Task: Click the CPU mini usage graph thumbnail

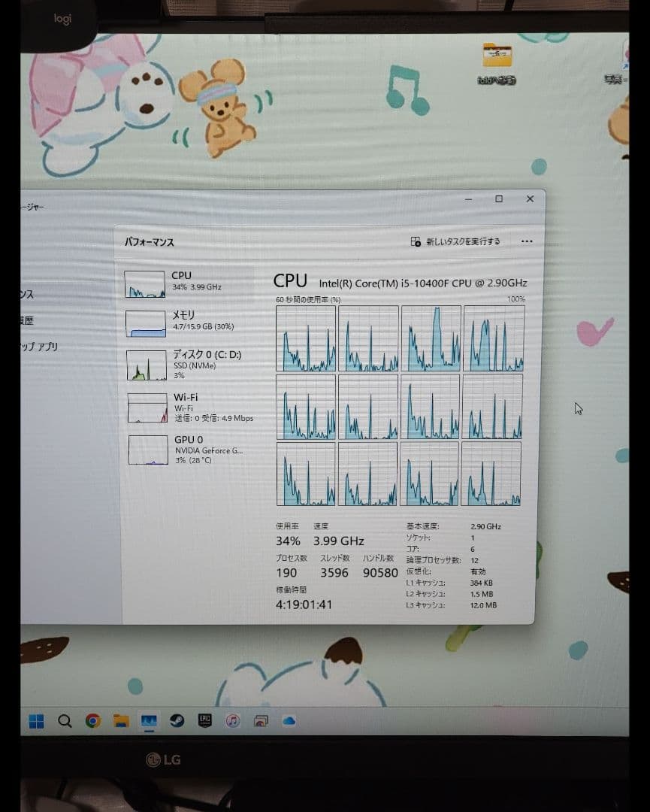Action: 145,283
